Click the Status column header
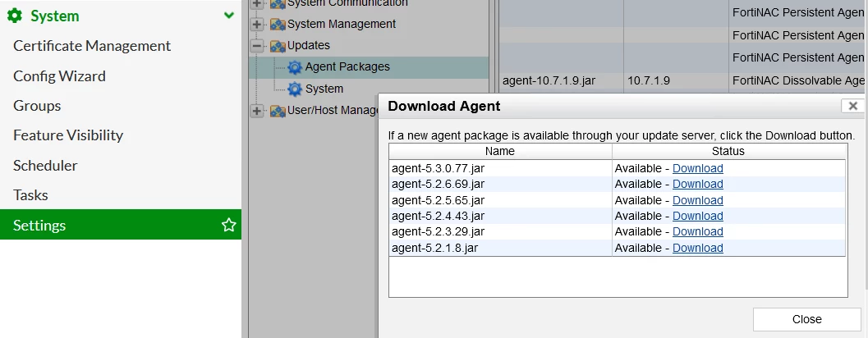This screenshot has width=868, height=338. coord(728,151)
